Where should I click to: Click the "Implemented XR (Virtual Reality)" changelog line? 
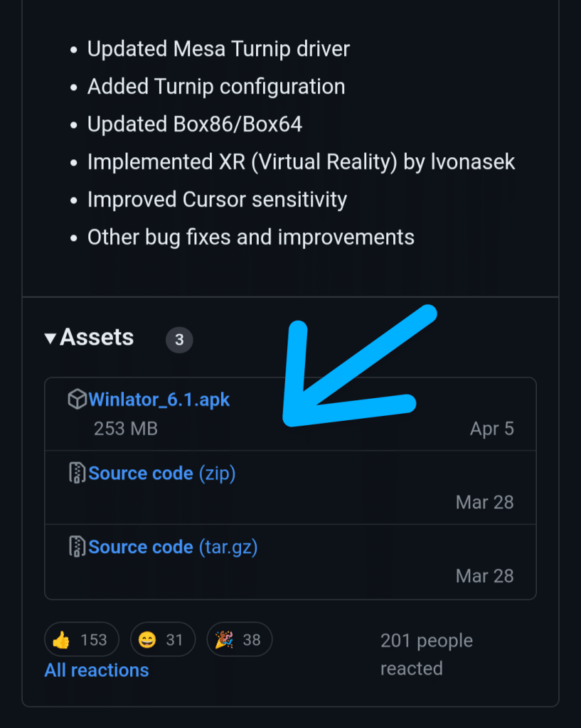point(301,162)
